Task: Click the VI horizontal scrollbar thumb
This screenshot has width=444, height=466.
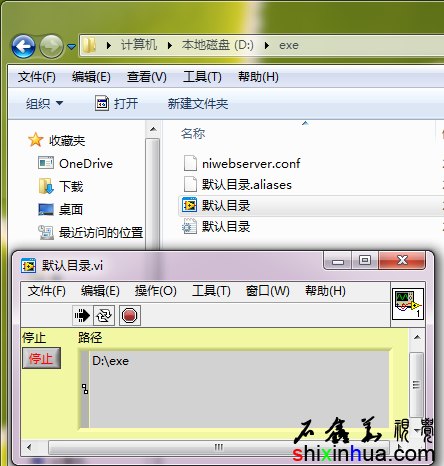Action: click(219, 447)
